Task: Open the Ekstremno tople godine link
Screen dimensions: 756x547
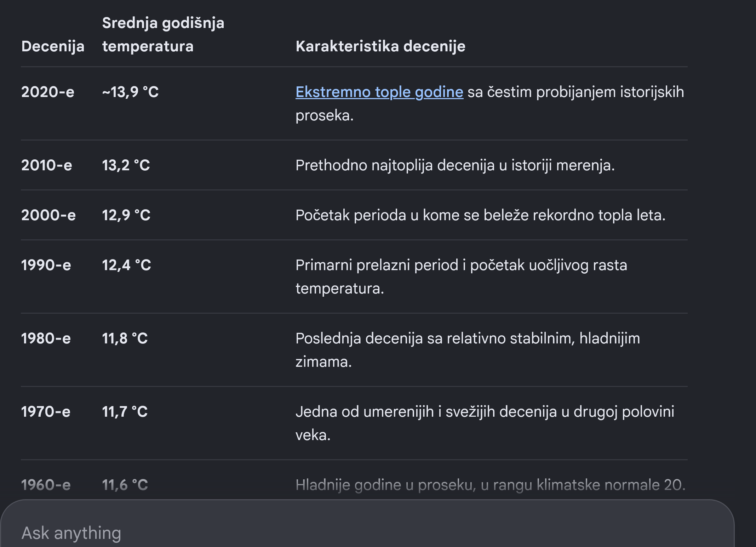Action: [x=379, y=92]
